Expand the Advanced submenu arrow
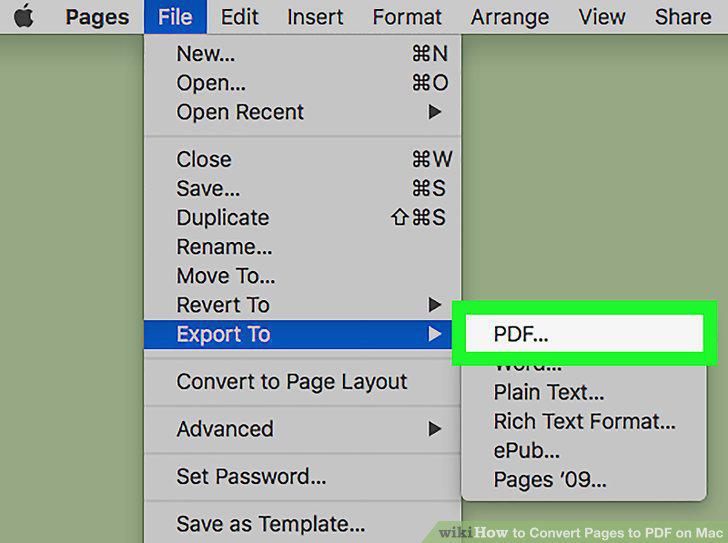Viewport: 728px width, 543px height. point(435,429)
